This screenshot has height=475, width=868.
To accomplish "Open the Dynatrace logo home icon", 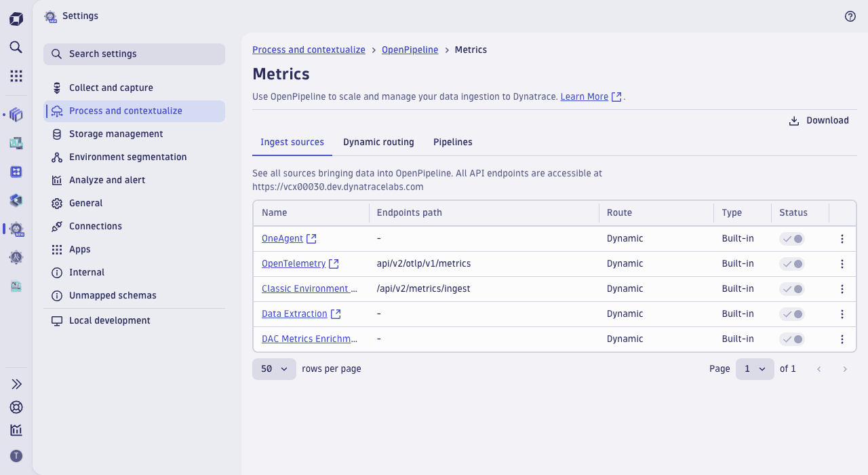I will 16,19.
